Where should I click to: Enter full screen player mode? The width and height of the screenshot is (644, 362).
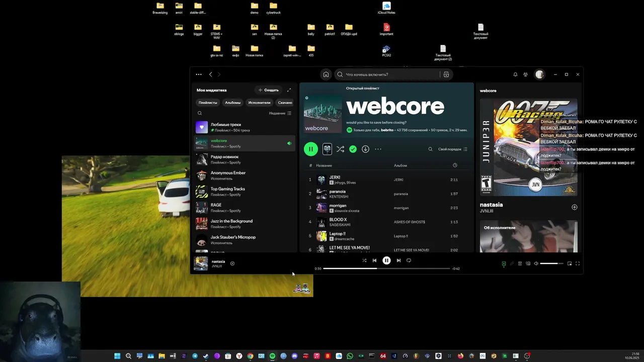tap(578, 263)
